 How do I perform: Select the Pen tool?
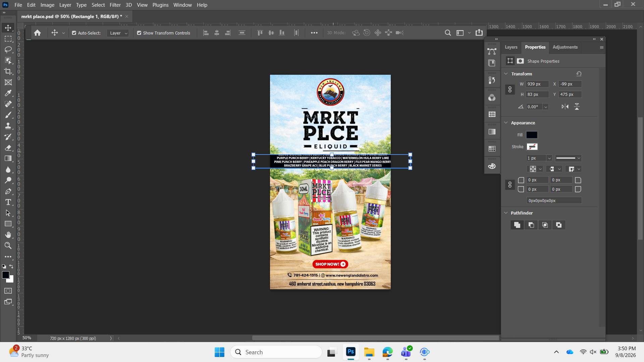click(8, 191)
